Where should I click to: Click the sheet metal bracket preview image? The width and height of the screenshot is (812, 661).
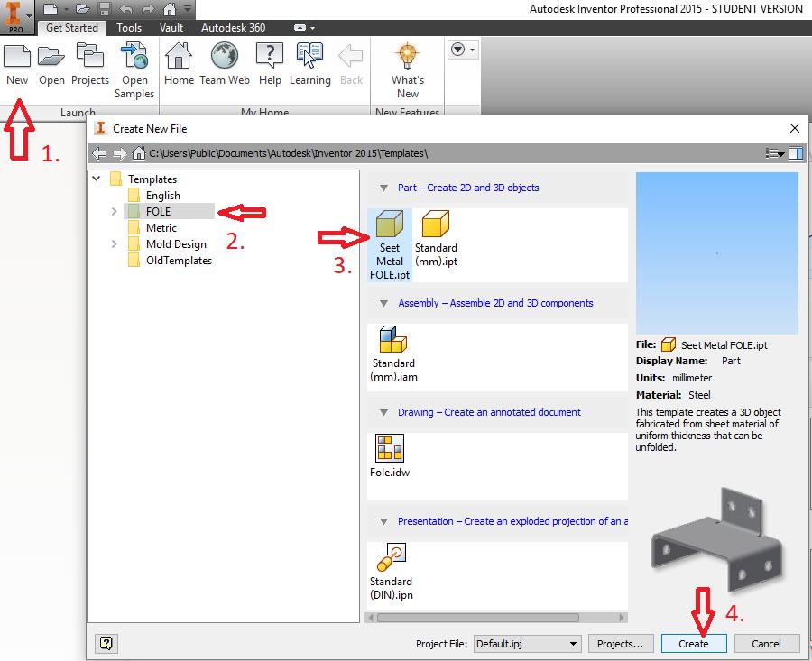pos(718,538)
